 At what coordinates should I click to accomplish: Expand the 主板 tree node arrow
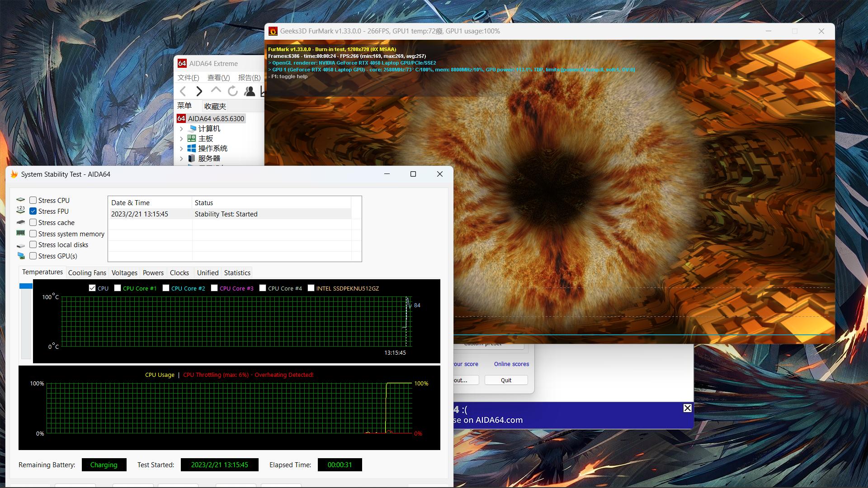182,139
